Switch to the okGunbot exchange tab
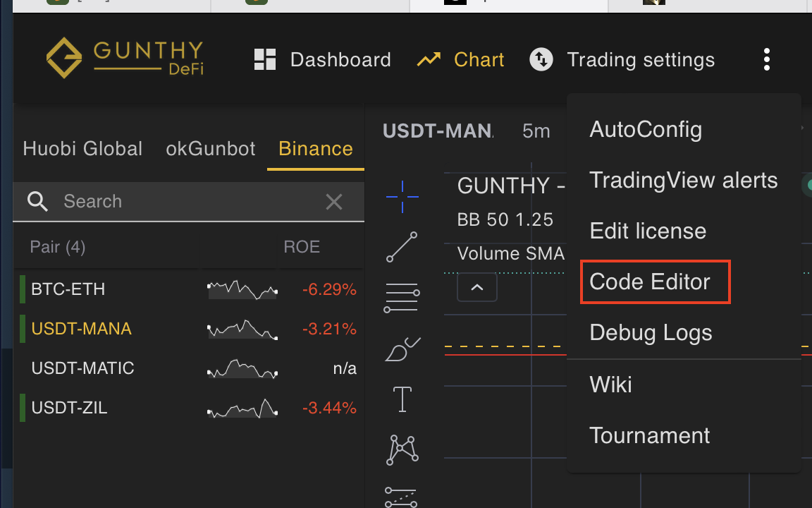The height and width of the screenshot is (508, 812). [210, 149]
